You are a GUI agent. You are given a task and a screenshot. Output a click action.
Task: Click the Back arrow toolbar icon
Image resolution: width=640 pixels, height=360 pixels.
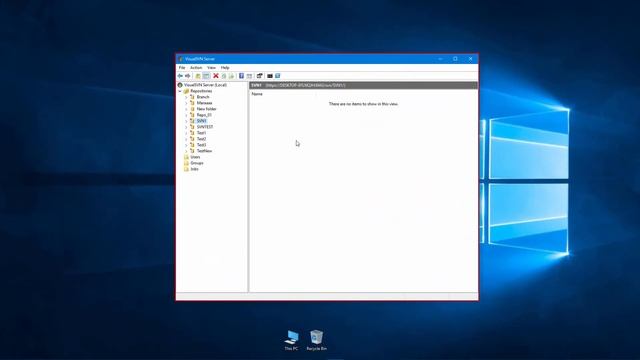pos(180,76)
